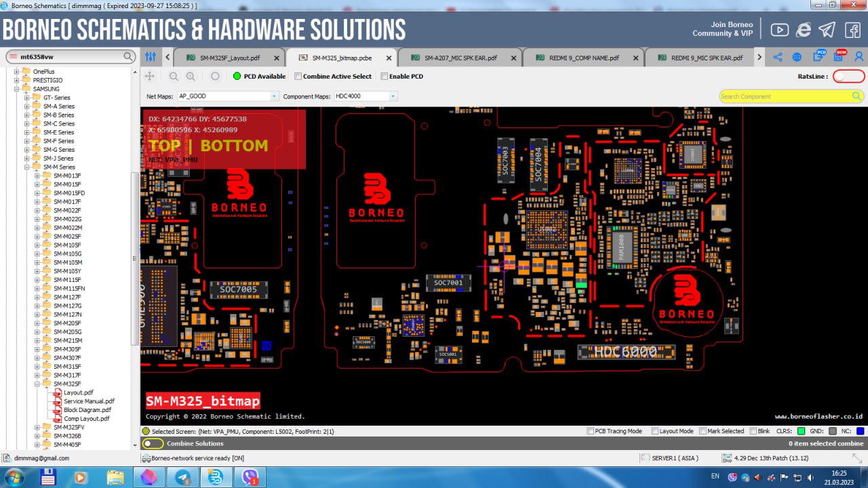
Task: Expand the GT- Series node
Action: [28, 98]
